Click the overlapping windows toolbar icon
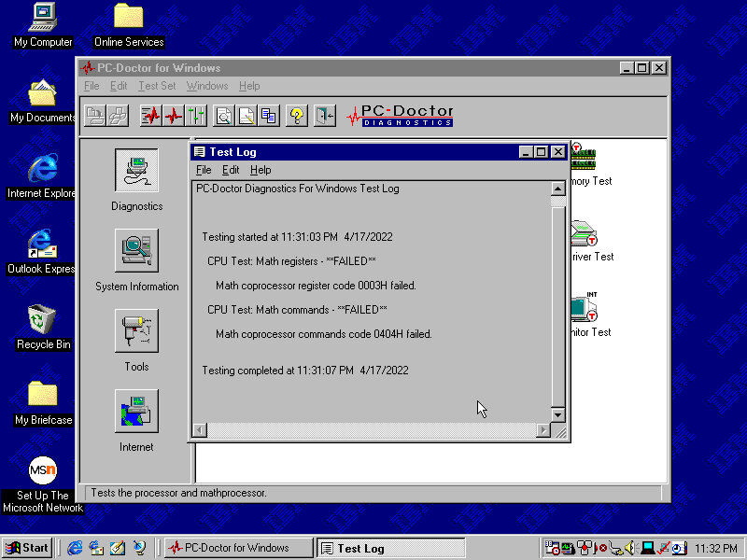Screen dimensions: 747x560 click(x=269, y=116)
